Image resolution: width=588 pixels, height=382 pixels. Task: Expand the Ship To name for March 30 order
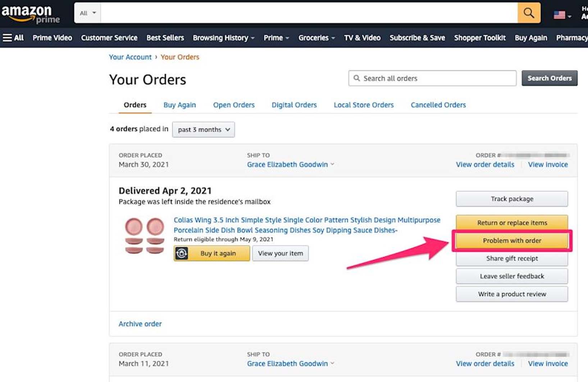coord(290,165)
